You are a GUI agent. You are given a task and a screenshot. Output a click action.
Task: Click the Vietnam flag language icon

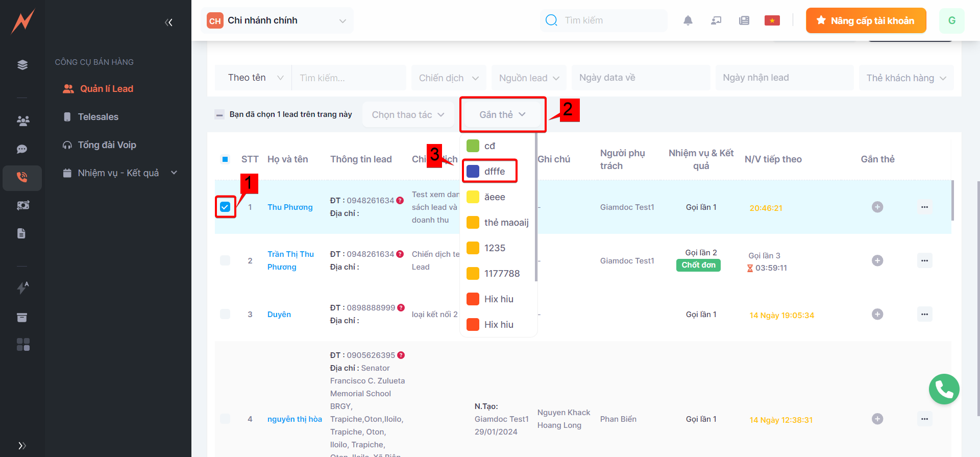(772, 20)
